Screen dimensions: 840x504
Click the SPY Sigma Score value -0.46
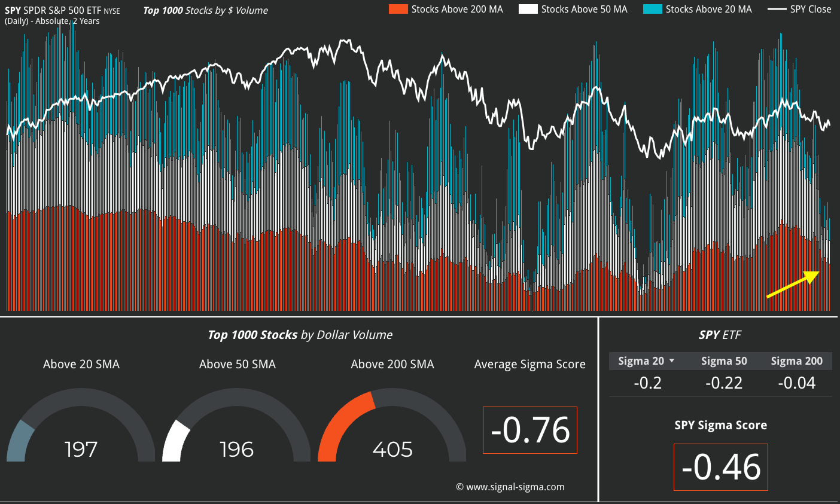(721, 467)
